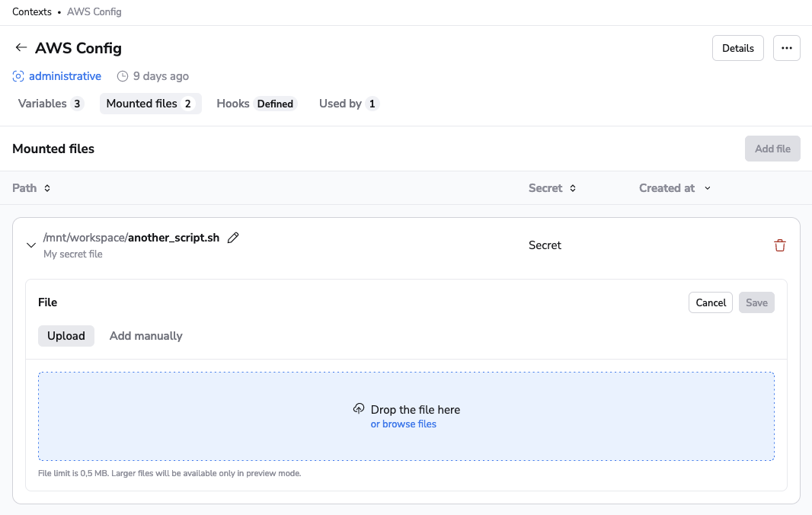Click the AWS Config breadcrumb text
Viewport: 812px width, 515px height.
[x=94, y=12]
